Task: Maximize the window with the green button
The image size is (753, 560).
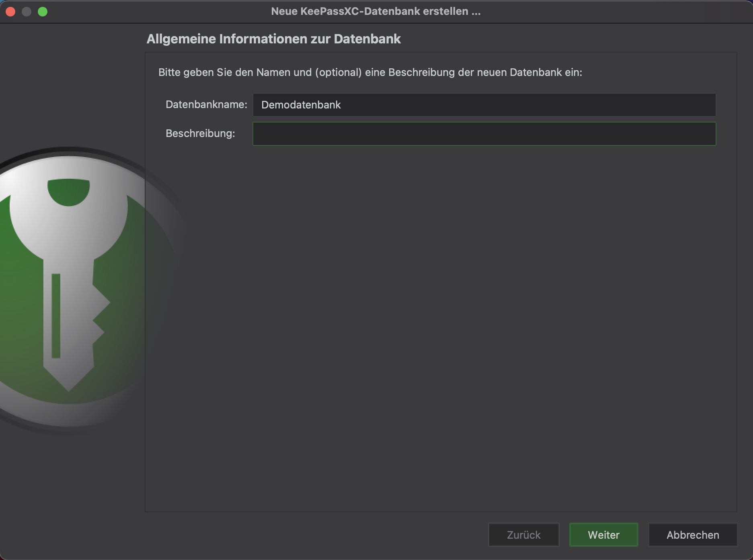Action: coord(43,12)
